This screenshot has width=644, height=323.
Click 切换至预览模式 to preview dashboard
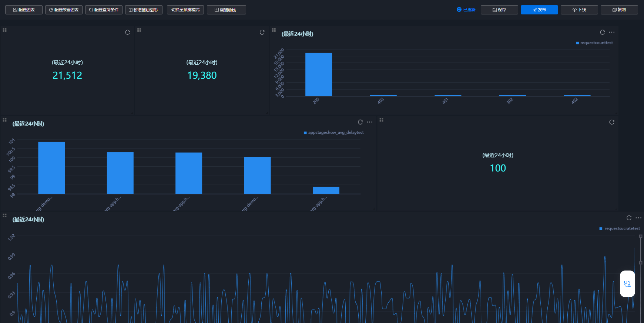(x=185, y=10)
